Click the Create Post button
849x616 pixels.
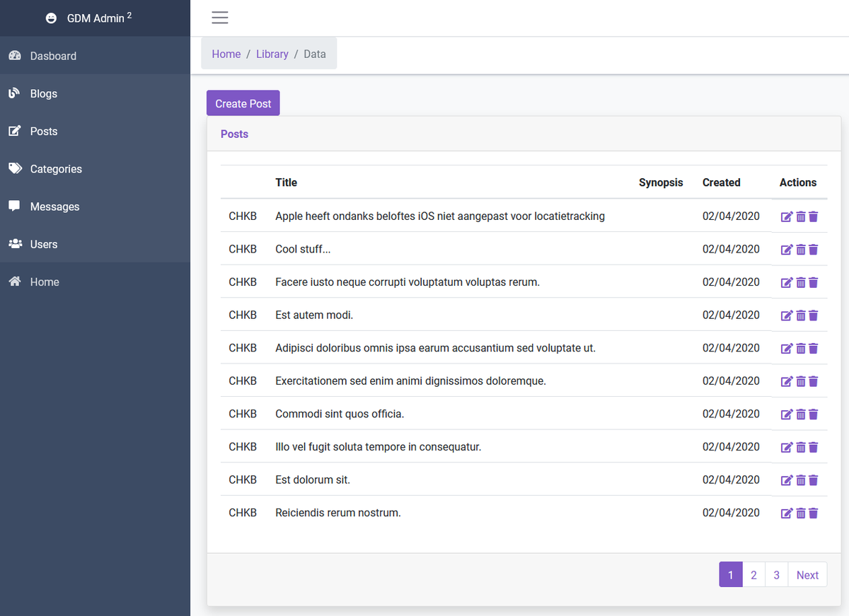(x=243, y=103)
